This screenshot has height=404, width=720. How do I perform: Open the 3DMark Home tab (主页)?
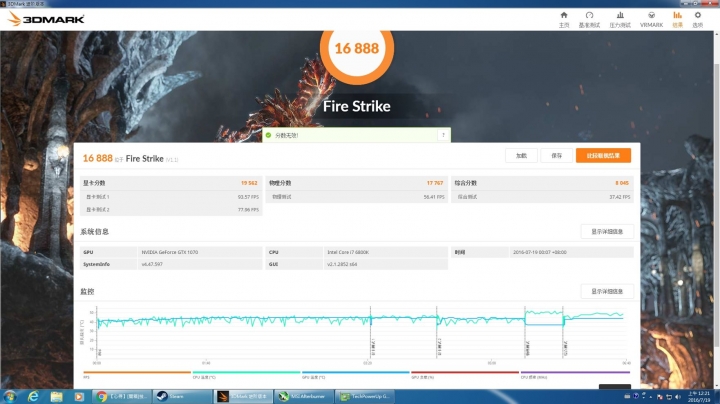tap(564, 20)
